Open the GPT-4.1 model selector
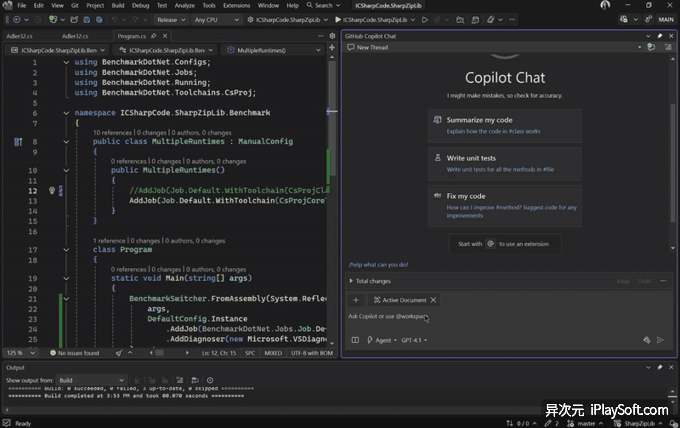680x428 pixels. [x=414, y=340]
